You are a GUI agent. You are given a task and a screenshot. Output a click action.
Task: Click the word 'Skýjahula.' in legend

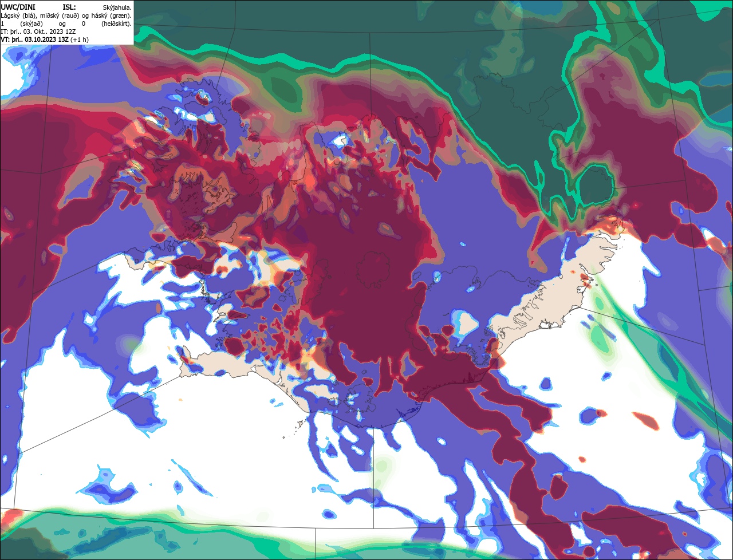[x=117, y=8]
